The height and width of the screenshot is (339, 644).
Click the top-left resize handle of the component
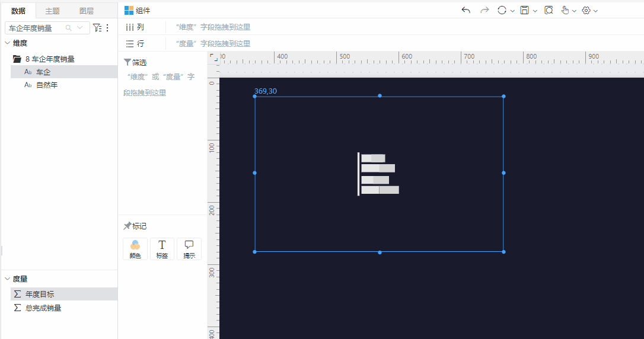point(254,96)
